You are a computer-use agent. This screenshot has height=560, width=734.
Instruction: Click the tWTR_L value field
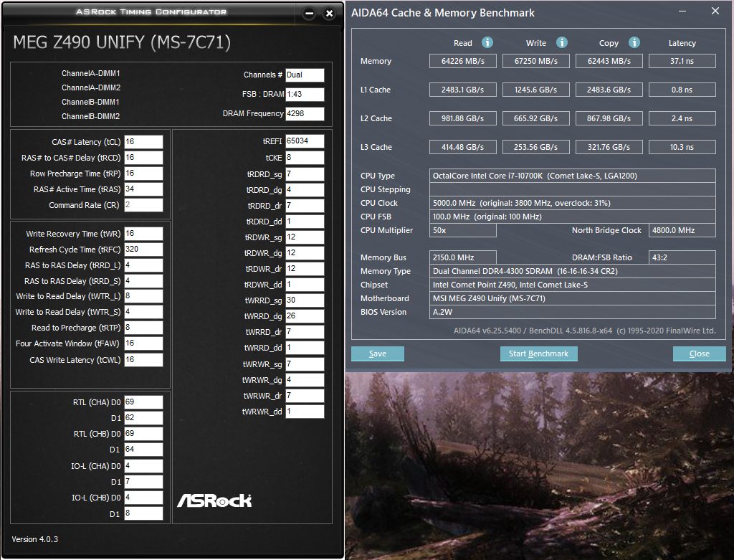coord(143,296)
